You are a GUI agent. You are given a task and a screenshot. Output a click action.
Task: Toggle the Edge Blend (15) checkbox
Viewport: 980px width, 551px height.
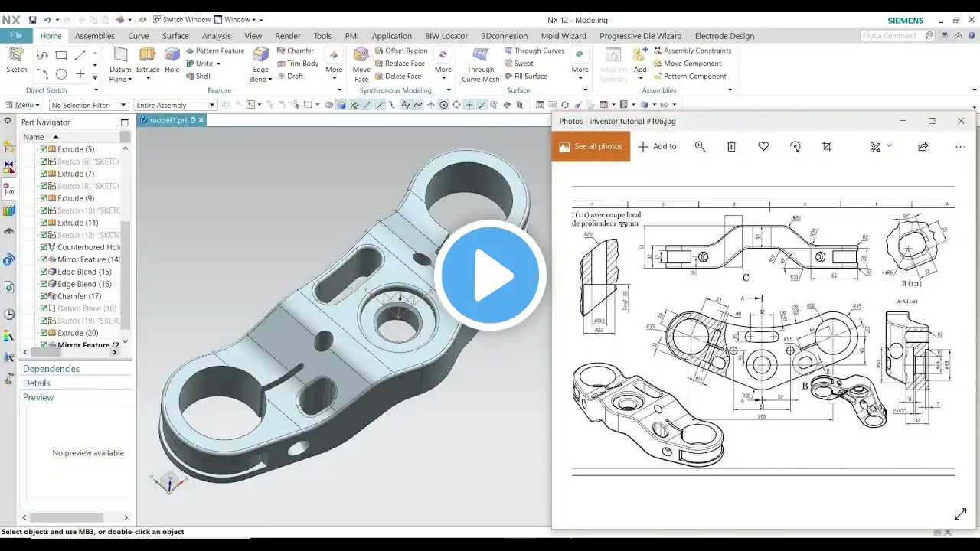tap(44, 272)
